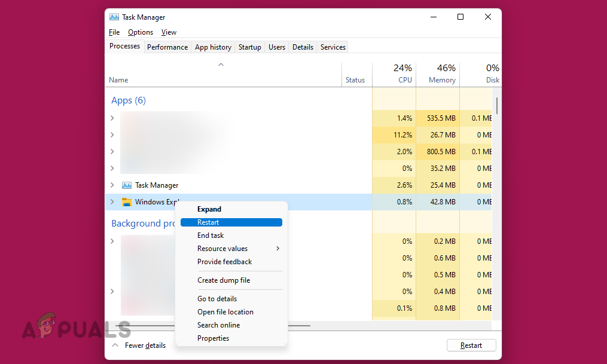The image size is (607, 364).
Task: Open the Options menu
Action: (141, 32)
